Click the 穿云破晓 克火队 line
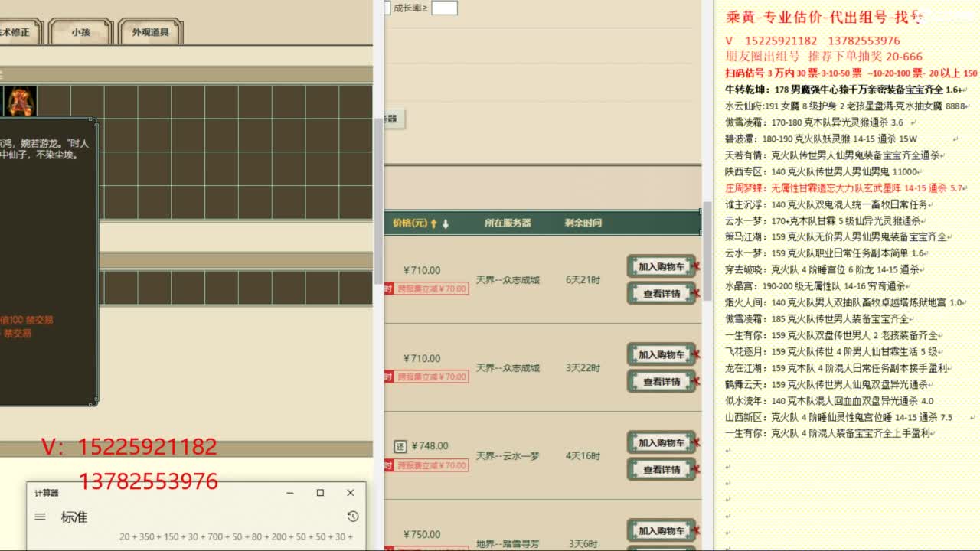The height and width of the screenshot is (551, 980). (x=822, y=269)
